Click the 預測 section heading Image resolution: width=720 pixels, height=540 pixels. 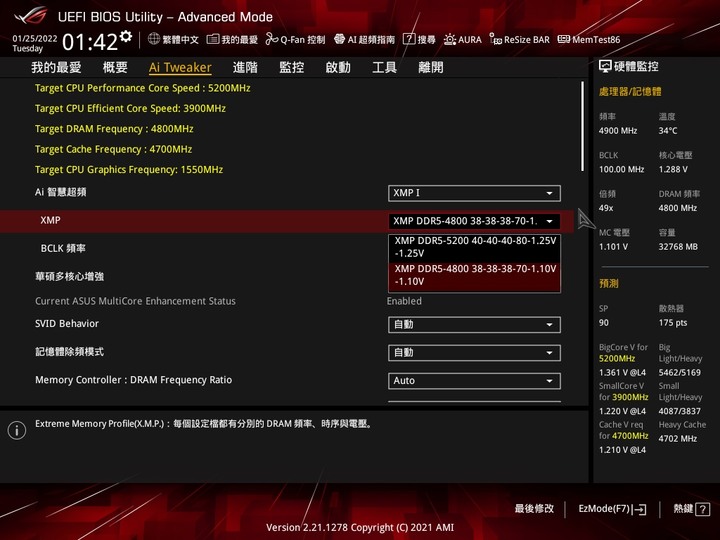click(x=608, y=284)
